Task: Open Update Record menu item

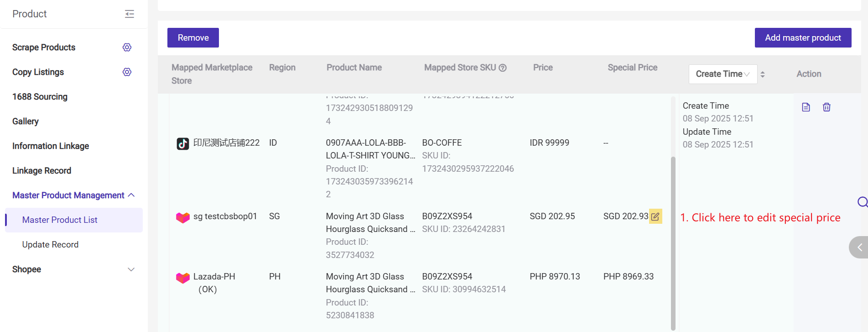Action: (x=50, y=245)
